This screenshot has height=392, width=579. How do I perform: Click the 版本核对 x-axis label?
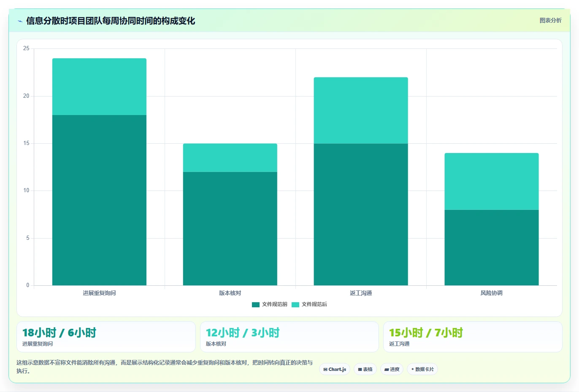230,293
